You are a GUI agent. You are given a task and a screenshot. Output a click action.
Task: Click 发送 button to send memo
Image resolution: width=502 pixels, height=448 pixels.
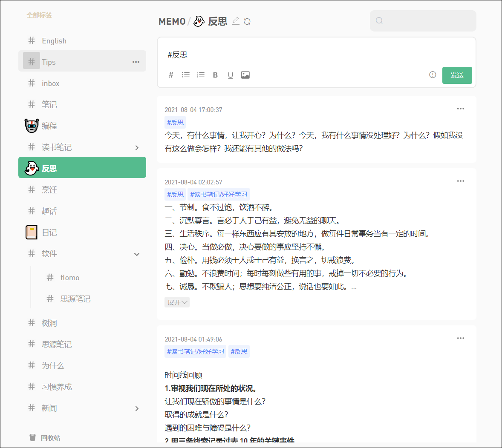457,75
